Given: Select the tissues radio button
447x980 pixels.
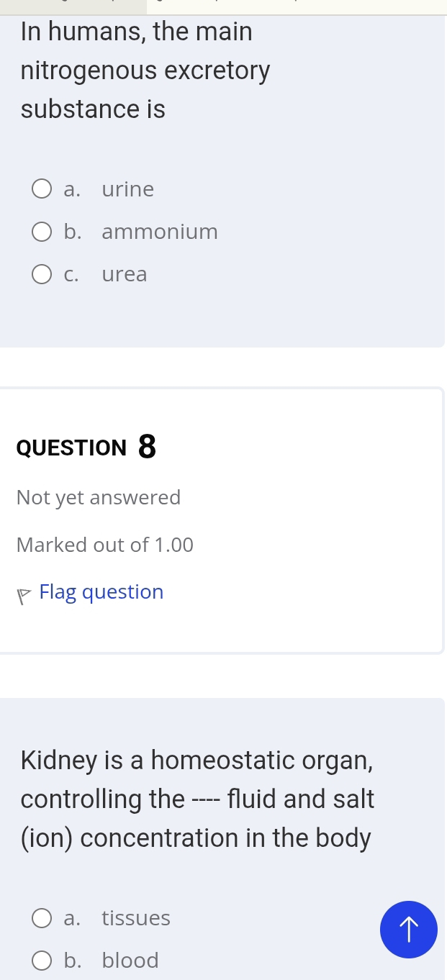Looking at the screenshot, I should pyautogui.click(x=42, y=918).
